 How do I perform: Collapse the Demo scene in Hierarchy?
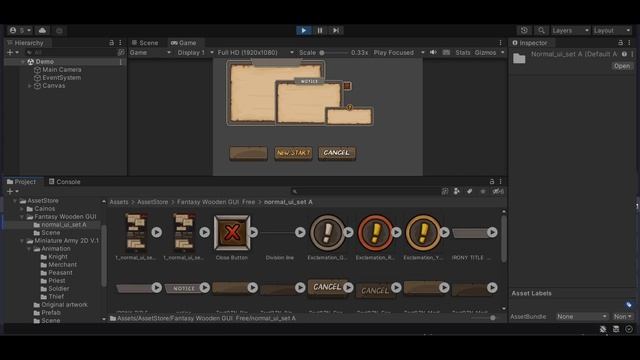[x=23, y=62]
